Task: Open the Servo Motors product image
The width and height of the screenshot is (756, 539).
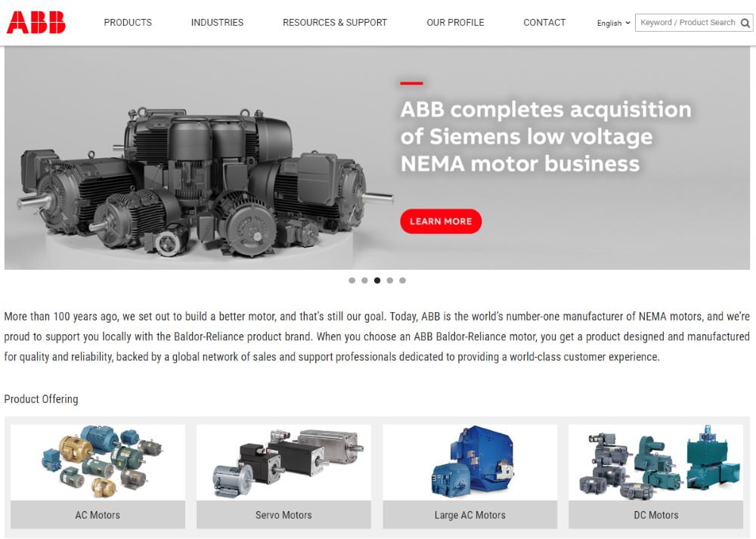Action: coord(283,462)
